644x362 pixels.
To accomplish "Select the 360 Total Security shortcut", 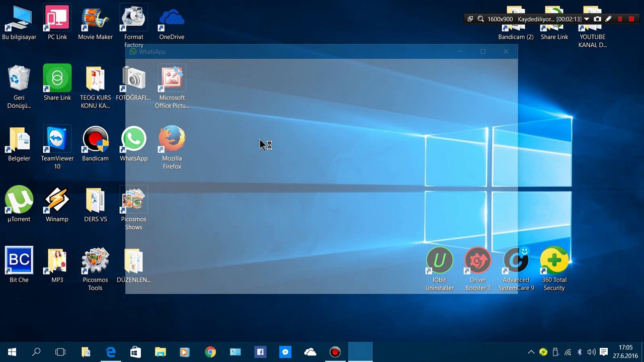I will click(554, 269).
